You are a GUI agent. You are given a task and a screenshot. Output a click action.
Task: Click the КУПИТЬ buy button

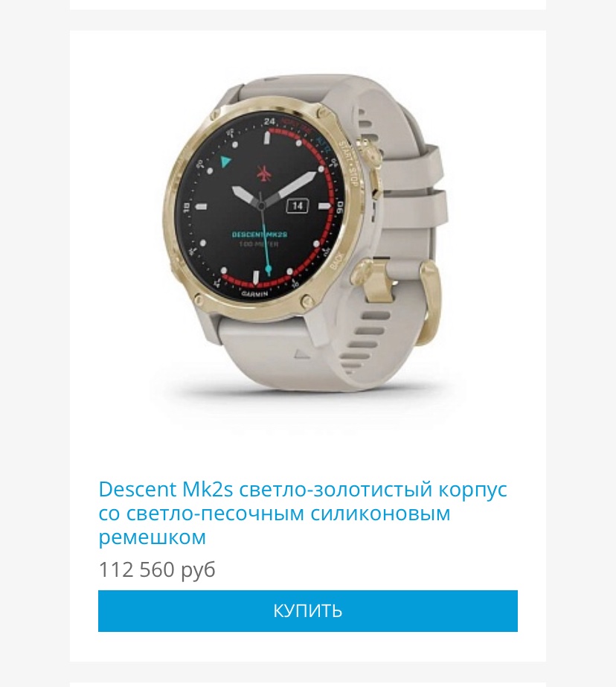point(308,611)
